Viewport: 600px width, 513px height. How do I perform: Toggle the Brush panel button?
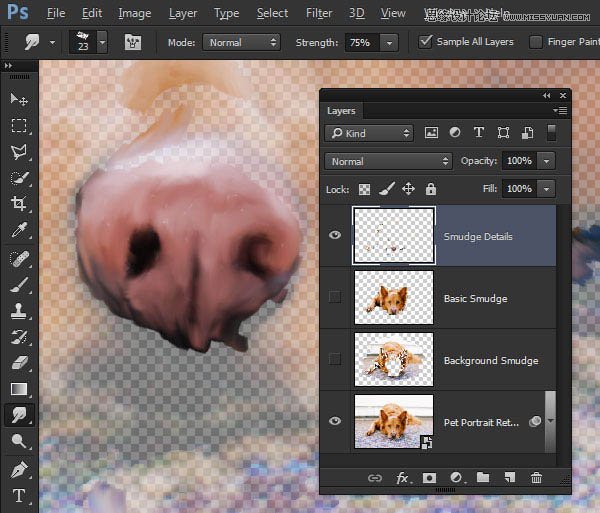tap(133, 42)
